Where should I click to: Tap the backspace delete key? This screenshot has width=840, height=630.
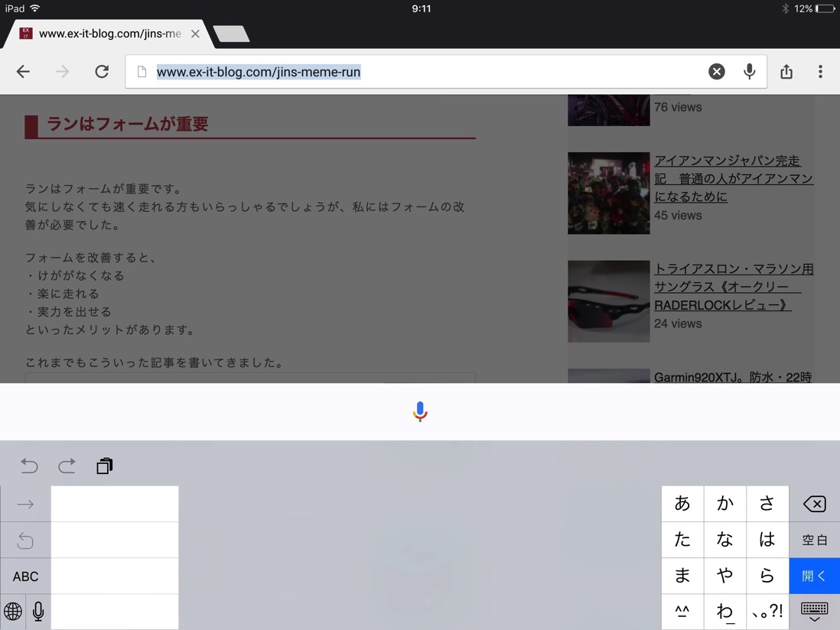pyautogui.click(x=814, y=504)
